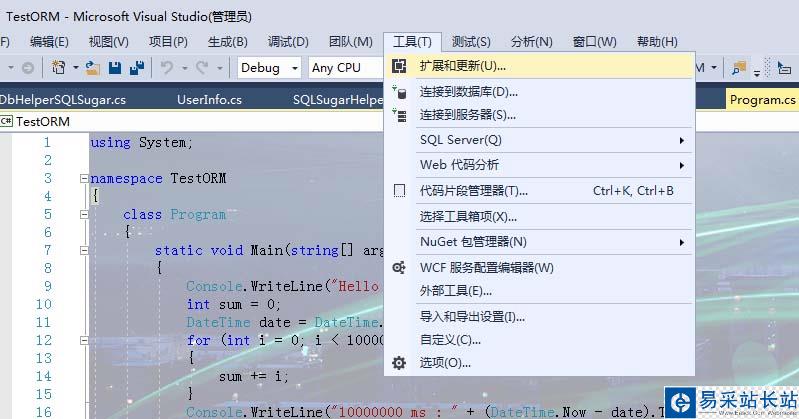The height and width of the screenshot is (419, 799).
Task: Open the 调试(D) menu
Action: (288, 41)
